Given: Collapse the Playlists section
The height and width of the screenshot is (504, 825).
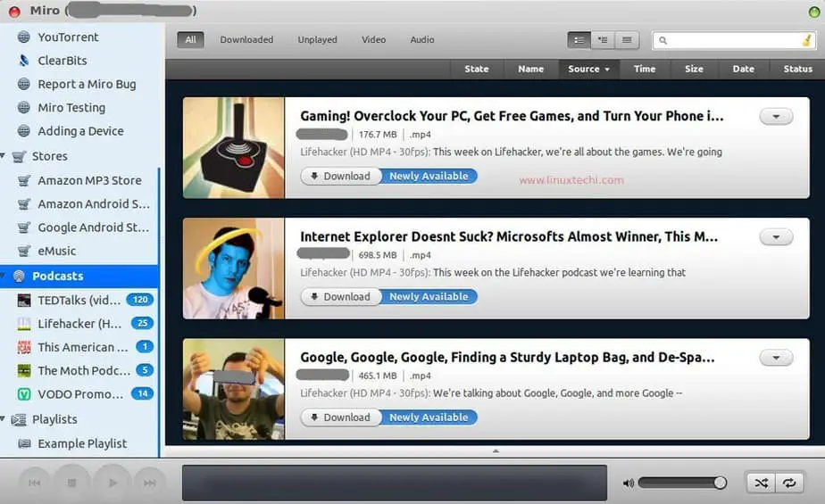Looking at the screenshot, I should coord(4,419).
